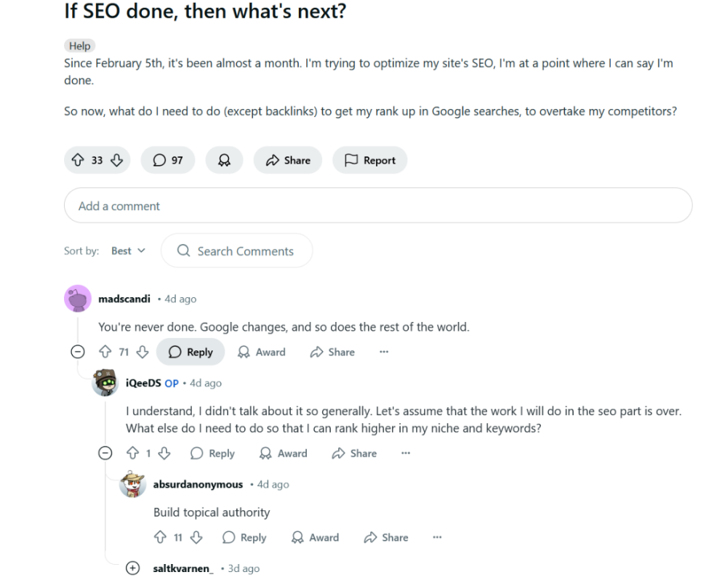Open more options on madscandi's comment
709x588 pixels.
click(383, 352)
